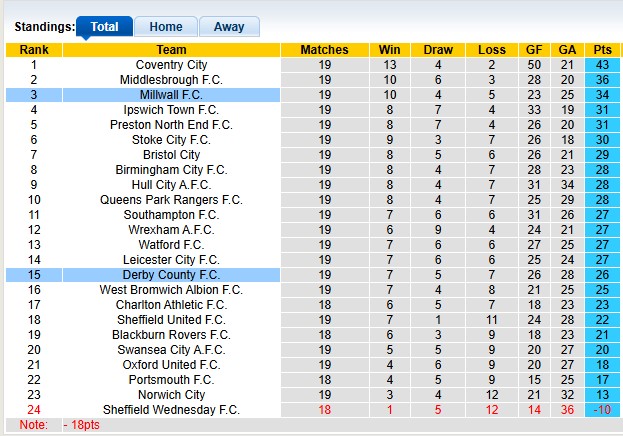This screenshot has height=436, width=623.
Task: Open the Home standings tab
Action: coord(165,27)
